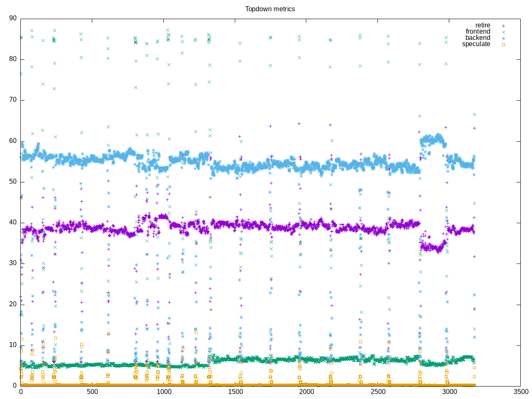Select the x-axis tick label 3000
532x399 pixels.
[x=449, y=392]
